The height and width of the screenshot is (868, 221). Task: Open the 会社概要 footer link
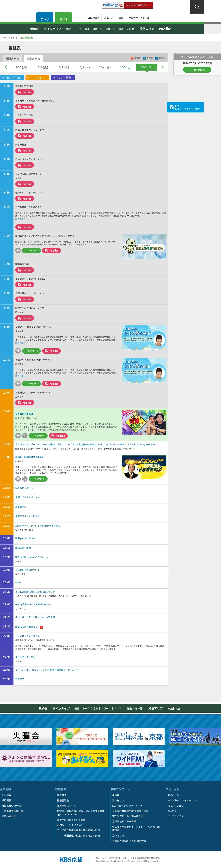point(6,795)
